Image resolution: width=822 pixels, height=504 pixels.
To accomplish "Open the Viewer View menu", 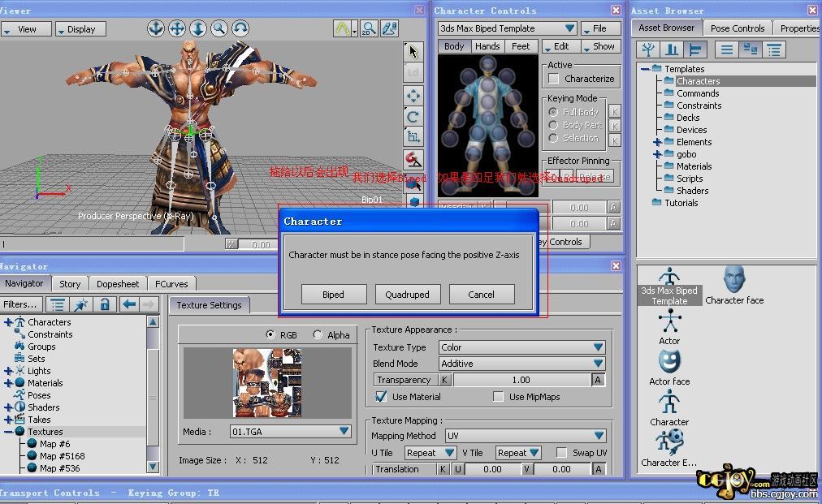I will pos(26,29).
